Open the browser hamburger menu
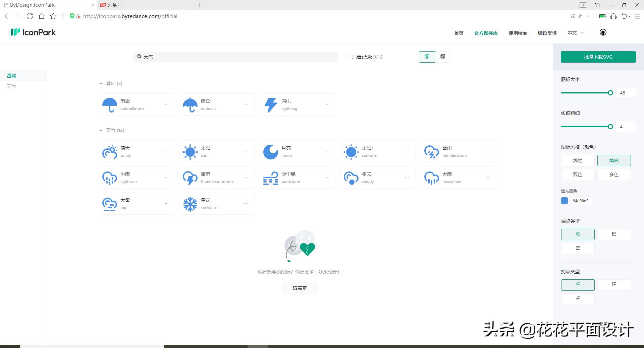The image size is (644, 348). (x=637, y=16)
